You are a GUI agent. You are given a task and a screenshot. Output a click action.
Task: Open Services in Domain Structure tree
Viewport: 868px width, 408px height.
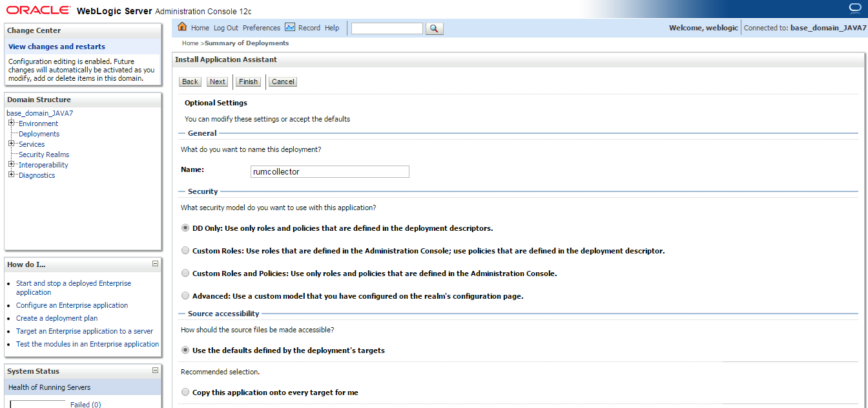click(32, 144)
